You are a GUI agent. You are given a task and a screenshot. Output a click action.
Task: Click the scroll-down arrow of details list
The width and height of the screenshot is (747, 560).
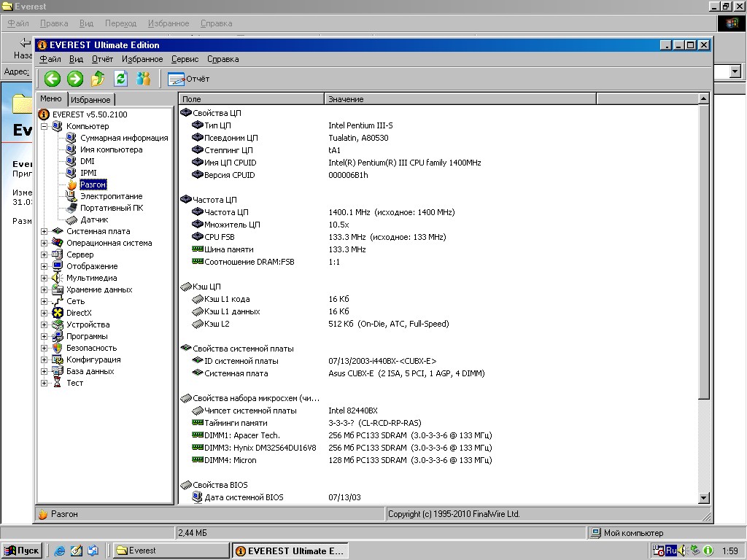(x=704, y=498)
